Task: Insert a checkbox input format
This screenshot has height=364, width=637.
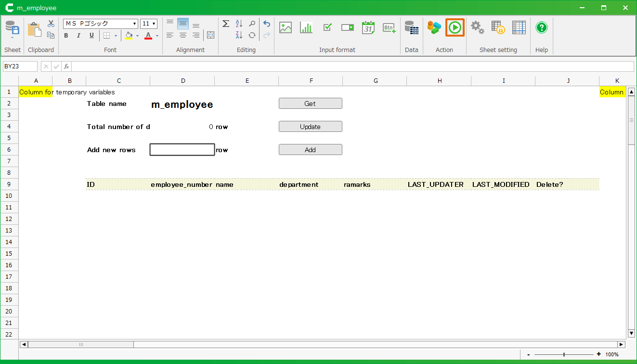Action: [327, 27]
